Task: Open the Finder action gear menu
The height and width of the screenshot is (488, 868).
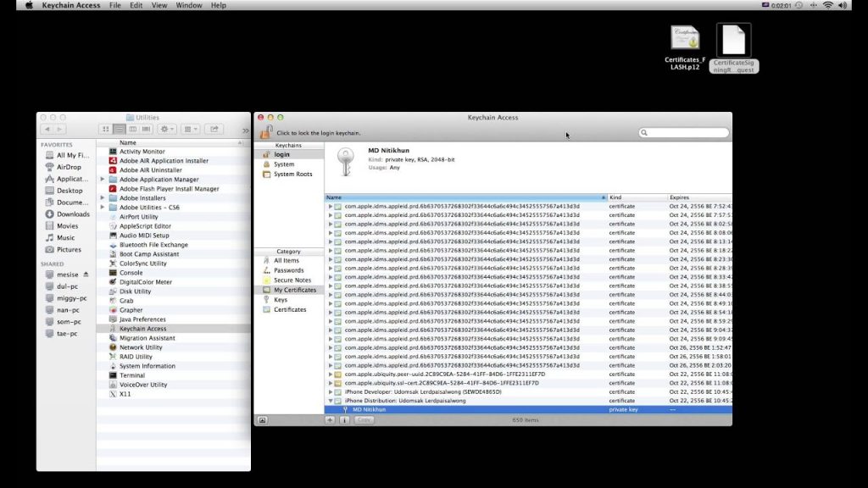Action: [x=167, y=129]
